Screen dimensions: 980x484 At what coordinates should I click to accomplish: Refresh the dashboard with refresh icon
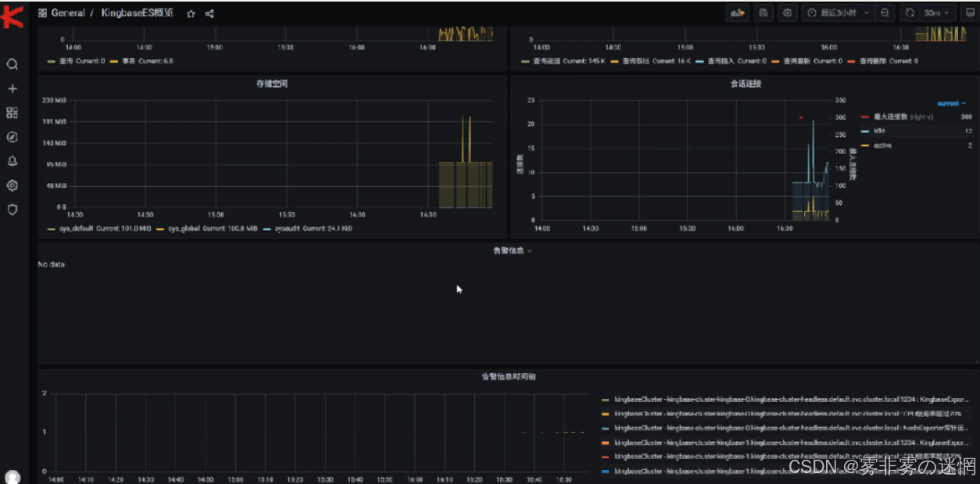[910, 13]
